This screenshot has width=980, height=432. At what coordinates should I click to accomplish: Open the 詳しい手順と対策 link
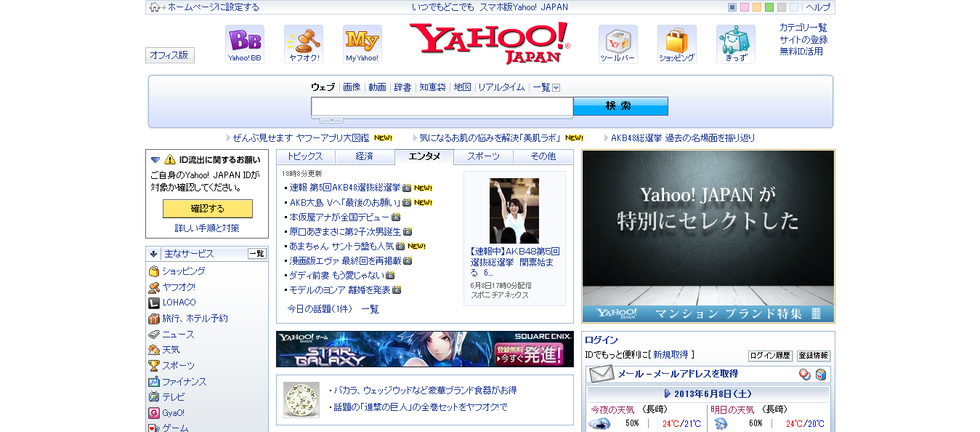tap(207, 228)
